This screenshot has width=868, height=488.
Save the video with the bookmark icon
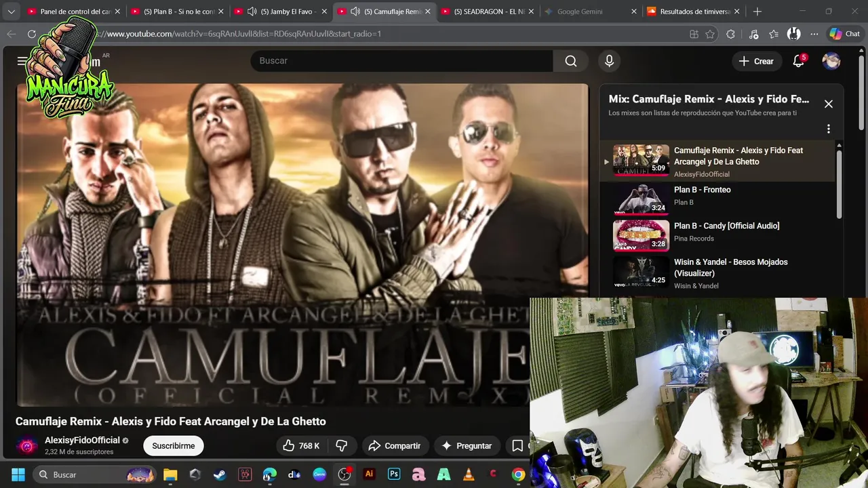(x=517, y=445)
